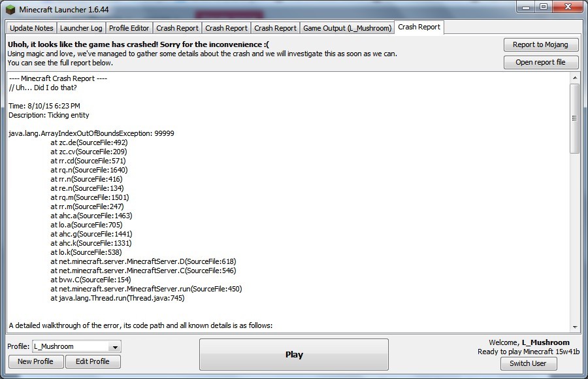The width and height of the screenshot is (588, 379).
Task: Click 'MinecraftServer.run(SourceFile:450)' stack line
Action: click(x=146, y=289)
